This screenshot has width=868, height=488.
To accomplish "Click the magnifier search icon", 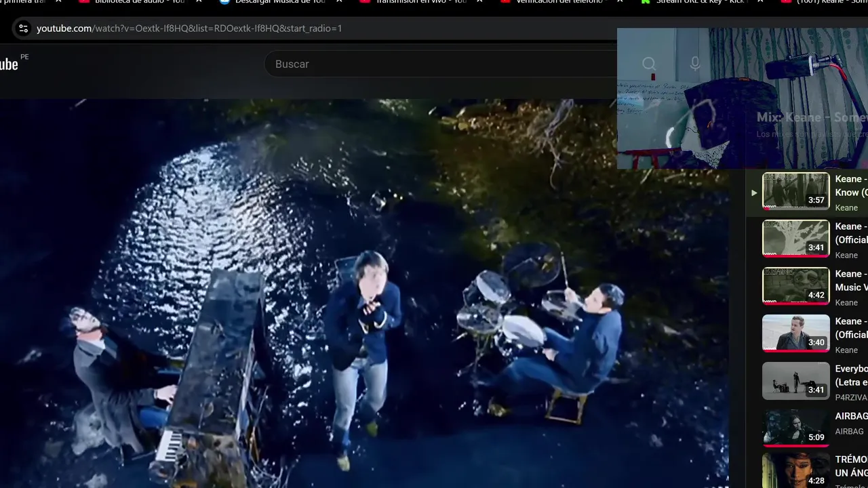I will pos(649,64).
